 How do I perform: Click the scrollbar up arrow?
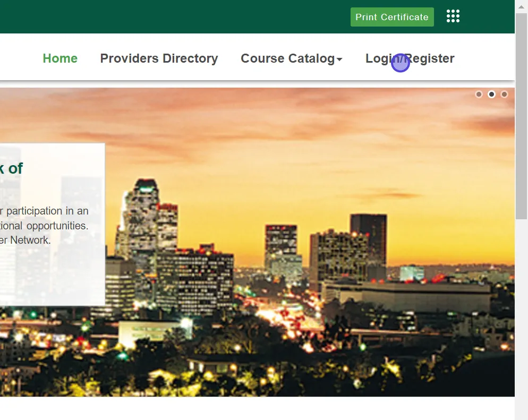click(x=521, y=5)
